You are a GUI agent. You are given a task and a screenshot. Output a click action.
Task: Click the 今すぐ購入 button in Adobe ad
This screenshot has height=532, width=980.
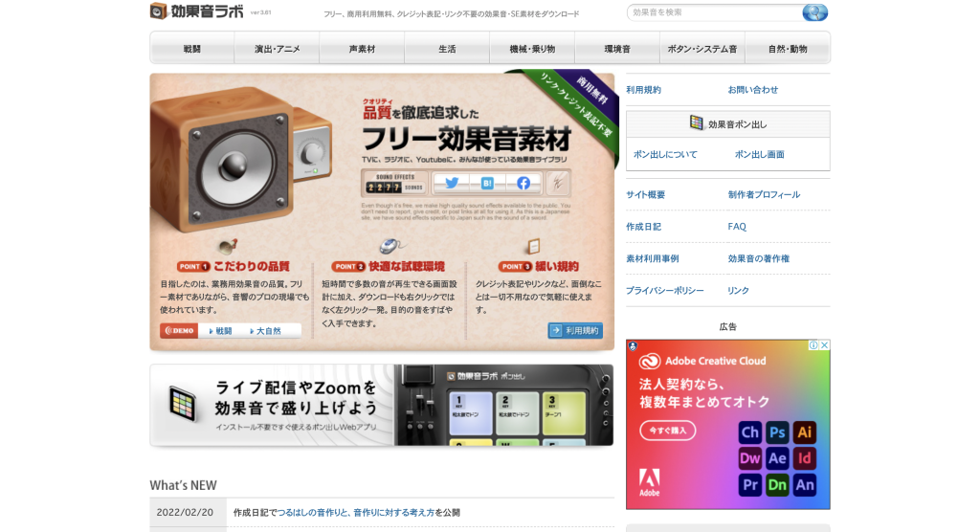[668, 431]
